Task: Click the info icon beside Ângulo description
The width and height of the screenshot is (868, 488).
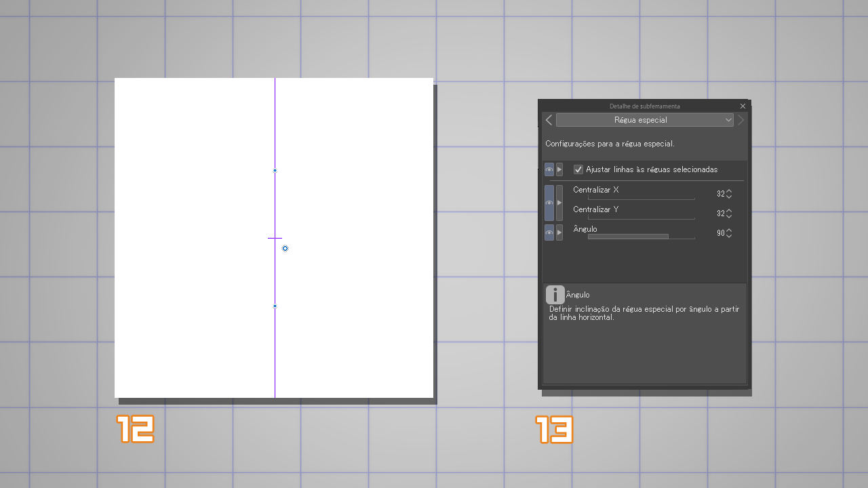Action: (555, 295)
